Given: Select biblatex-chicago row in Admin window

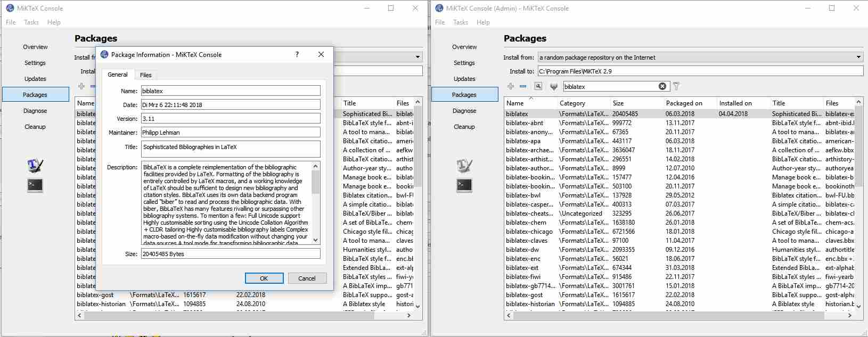Looking at the screenshot, I should pos(679,232).
